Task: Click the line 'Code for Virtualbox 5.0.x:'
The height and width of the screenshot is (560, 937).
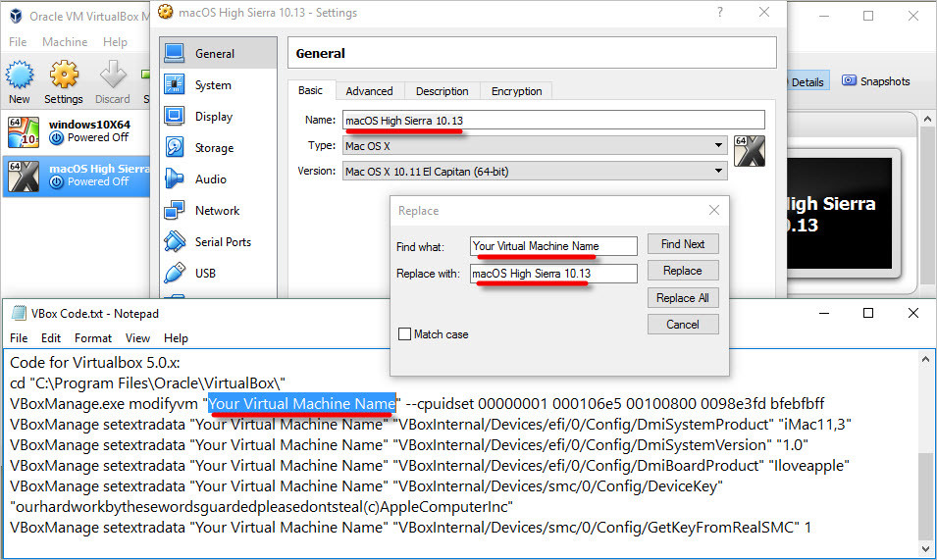Action: click(95, 363)
